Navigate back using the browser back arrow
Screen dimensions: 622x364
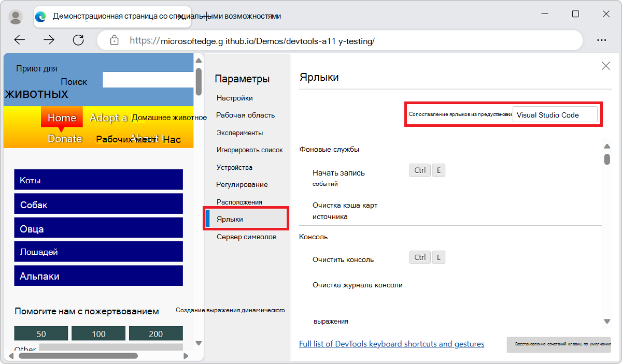(19, 39)
